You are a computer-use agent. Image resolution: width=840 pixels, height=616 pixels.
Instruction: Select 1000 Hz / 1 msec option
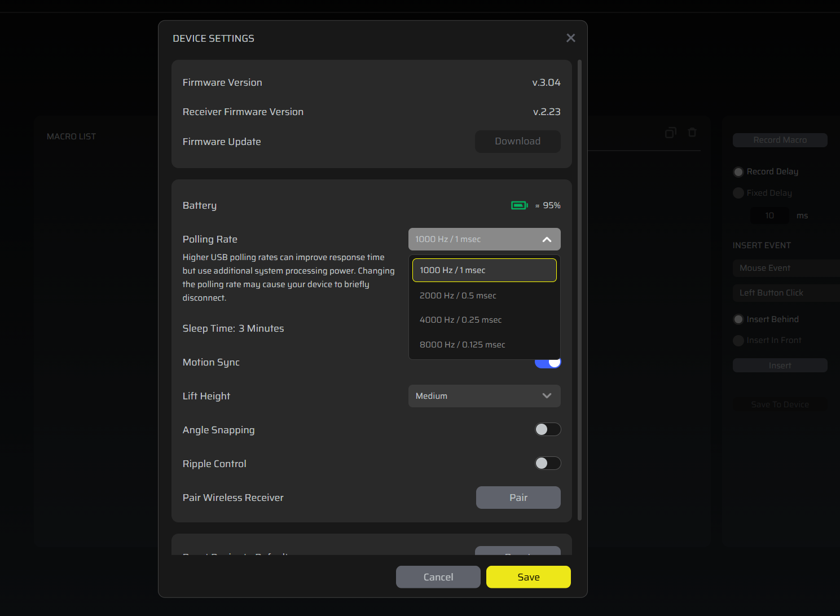click(484, 270)
